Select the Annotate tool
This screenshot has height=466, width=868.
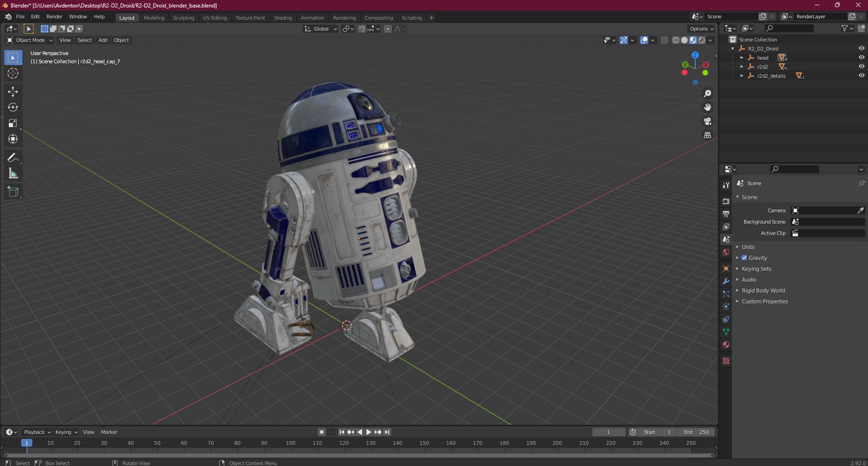coord(13,157)
